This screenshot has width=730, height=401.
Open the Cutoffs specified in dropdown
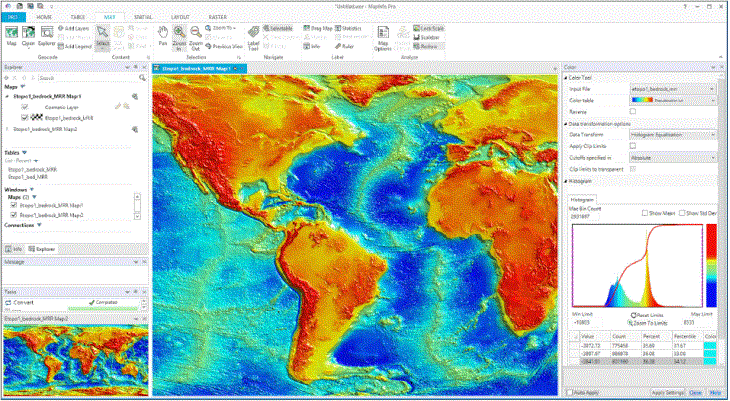(672, 157)
